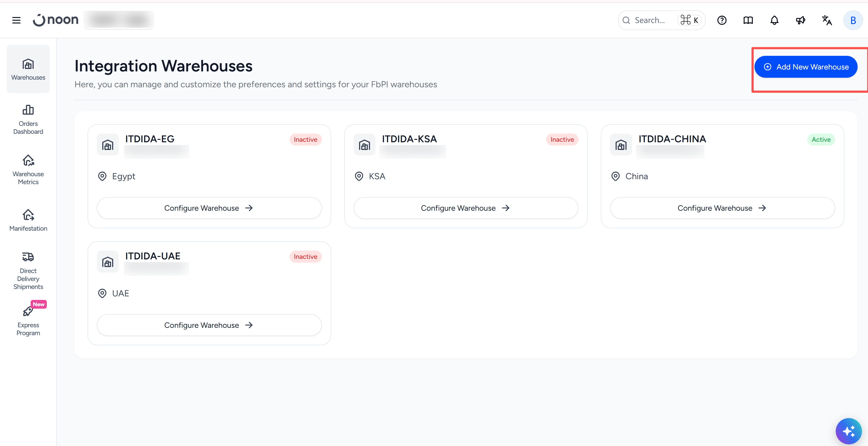Screen dimensions: 868x446
Task: Open the user profile avatar B
Action: [853, 20]
